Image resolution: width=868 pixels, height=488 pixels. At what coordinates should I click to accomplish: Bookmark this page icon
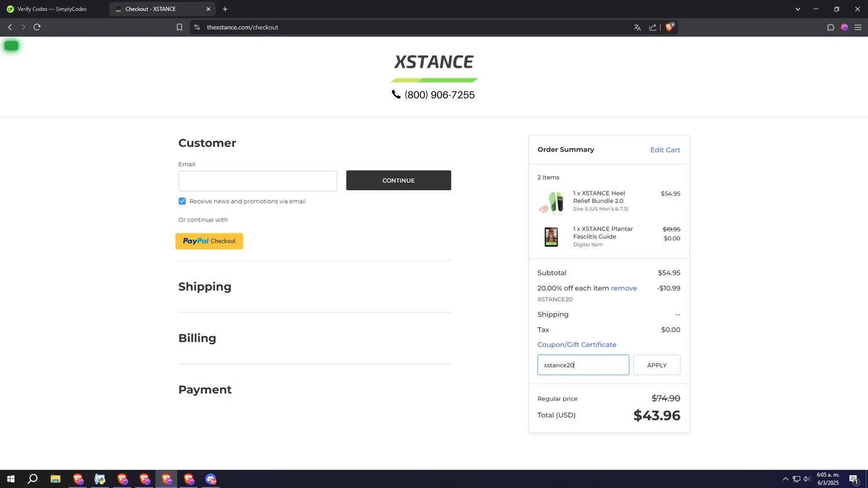(179, 27)
